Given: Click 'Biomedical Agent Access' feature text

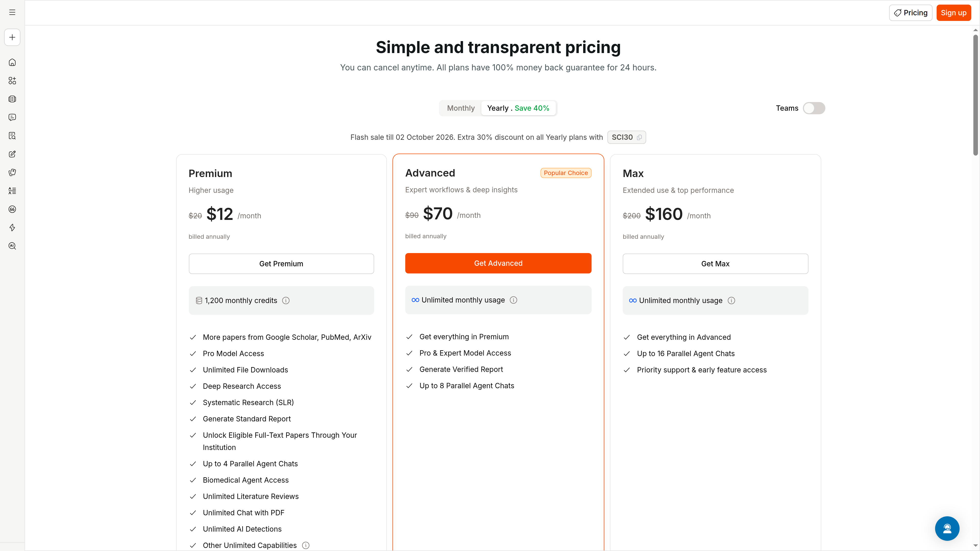Looking at the screenshot, I should pyautogui.click(x=245, y=480).
